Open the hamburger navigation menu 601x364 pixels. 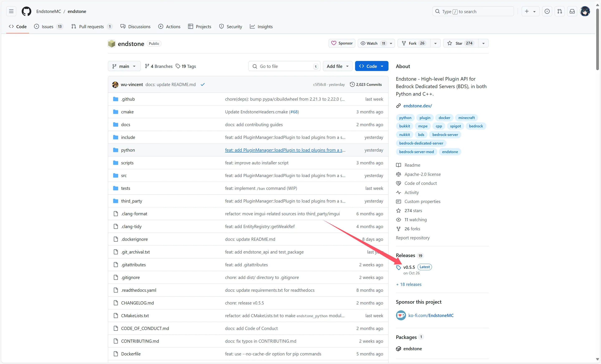(x=11, y=11)
